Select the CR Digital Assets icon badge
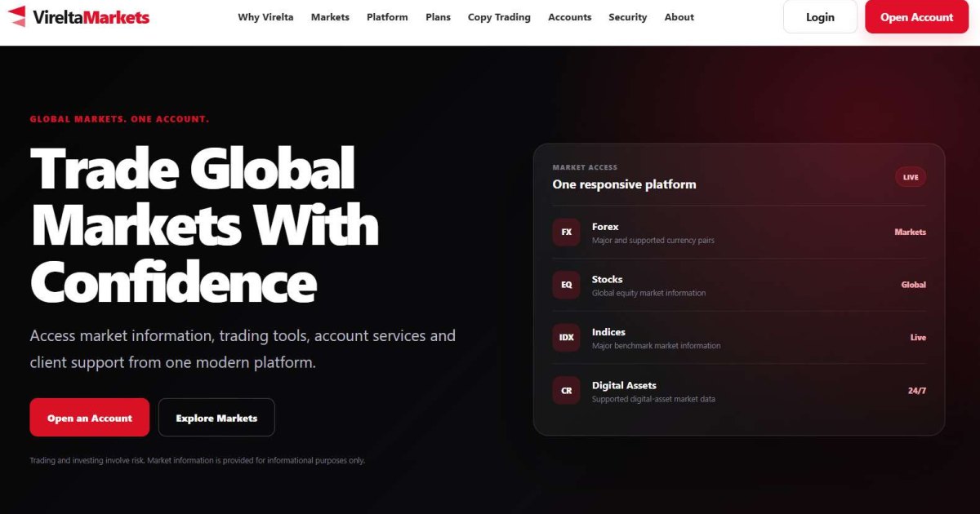The width and height of the screenshot is (980, 514). click(x=566, y=391)
